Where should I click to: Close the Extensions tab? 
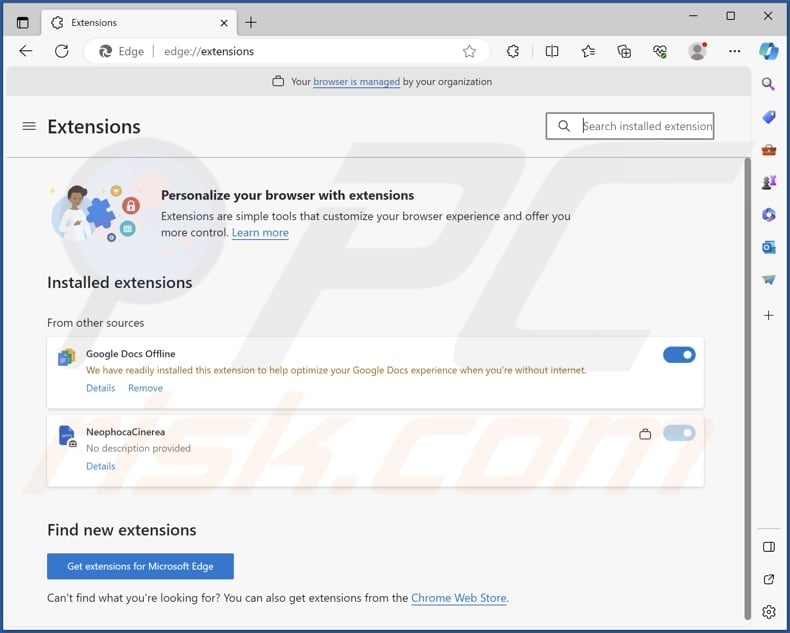pos(224,23)
